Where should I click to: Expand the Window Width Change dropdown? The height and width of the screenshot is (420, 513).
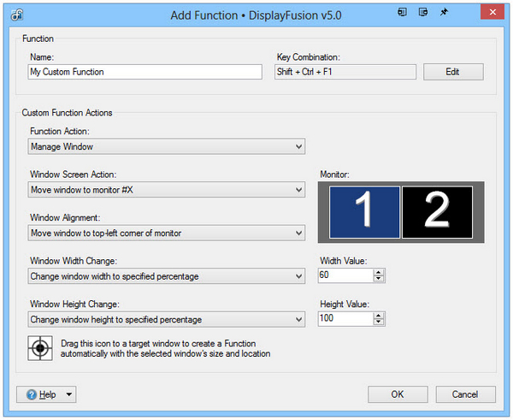(167, 276)
